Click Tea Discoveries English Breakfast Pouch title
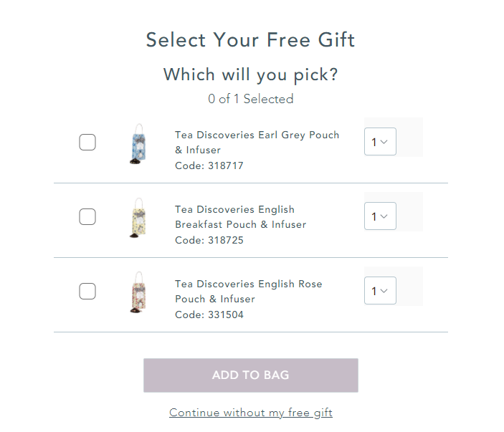The height and width of the screenshot is (432, 504). click(240, 217)
